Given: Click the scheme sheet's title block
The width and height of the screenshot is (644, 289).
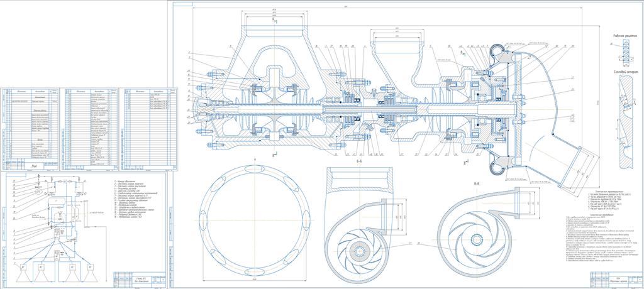Looking at the screenshot, I should point(139,280).
